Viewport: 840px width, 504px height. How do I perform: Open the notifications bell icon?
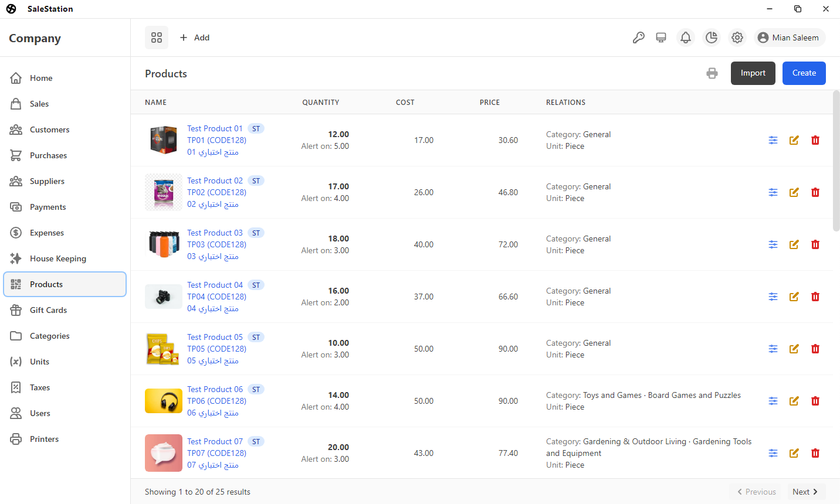pos(686,37)
